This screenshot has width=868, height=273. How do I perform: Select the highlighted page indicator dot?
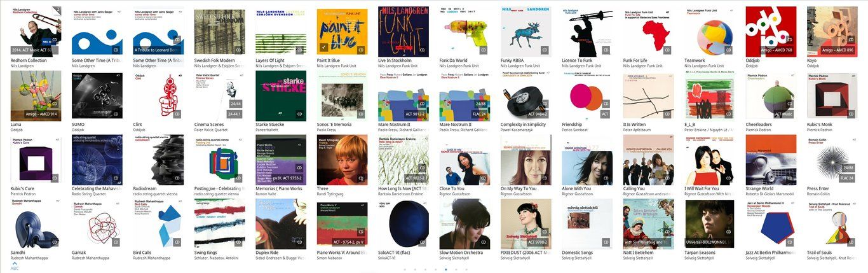pyautogui.click(x=445, y=270)
